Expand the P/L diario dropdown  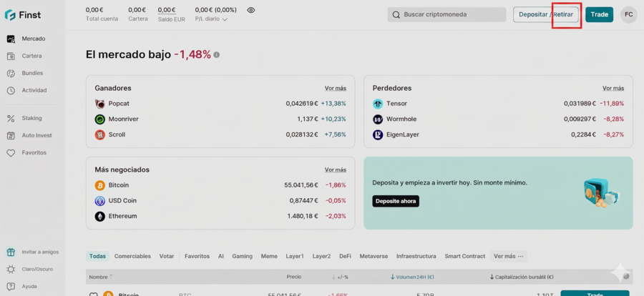click(211, 19)
